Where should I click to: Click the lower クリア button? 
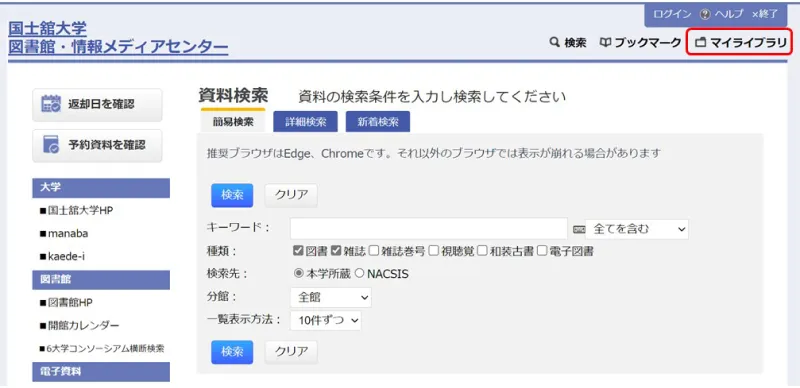(x=291, y=352)
